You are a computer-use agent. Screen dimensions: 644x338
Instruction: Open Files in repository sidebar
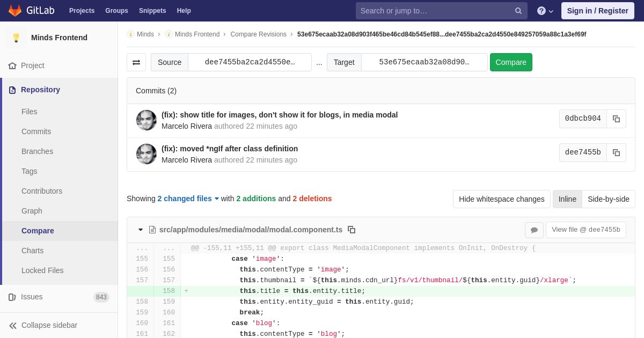pyautogui.click(x=30, y=112)
